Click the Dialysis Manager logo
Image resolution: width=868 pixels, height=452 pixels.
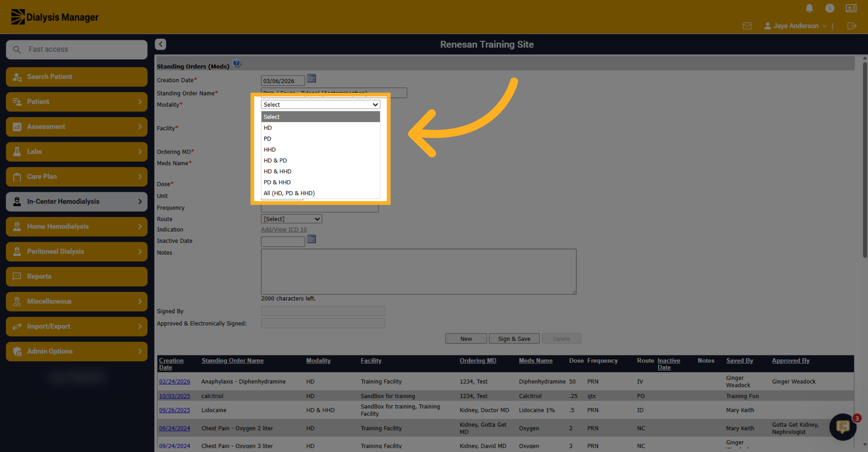click(x=55, y=17)
